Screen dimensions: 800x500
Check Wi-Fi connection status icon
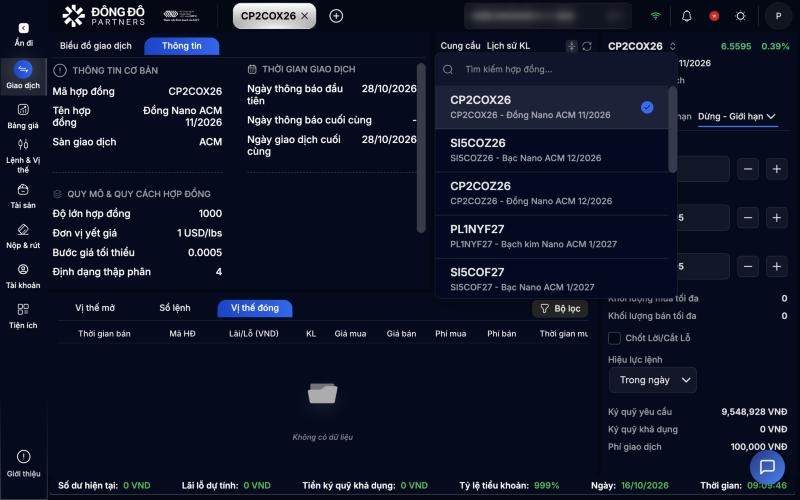pos(656,16)
